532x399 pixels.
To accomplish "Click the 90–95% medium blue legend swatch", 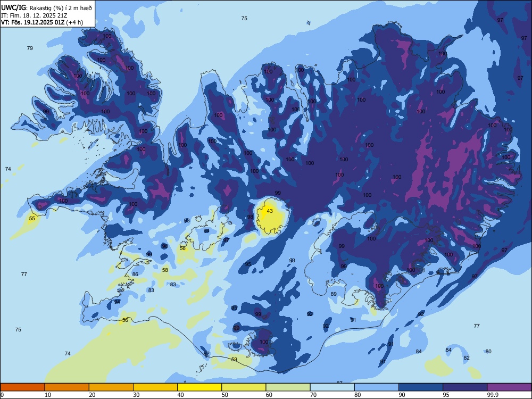I will (421, 387).
